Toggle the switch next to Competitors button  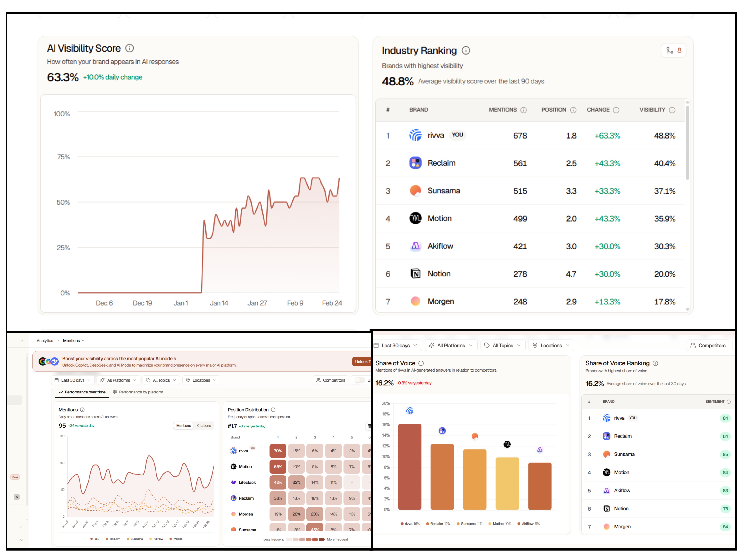[360, 380]
